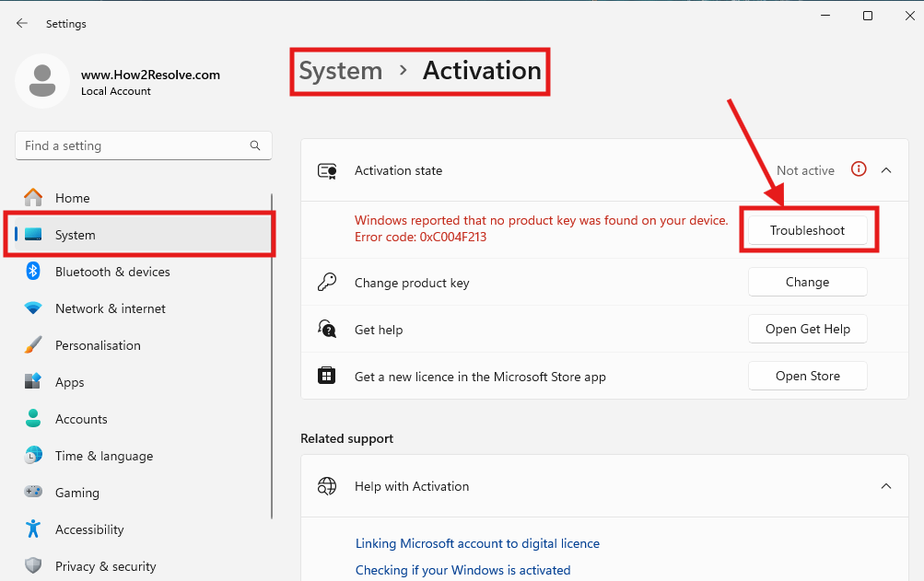The width and height of the screenshot is (924, 581).
Task: Click the Open Store button
Action: (x=807, y=376)
